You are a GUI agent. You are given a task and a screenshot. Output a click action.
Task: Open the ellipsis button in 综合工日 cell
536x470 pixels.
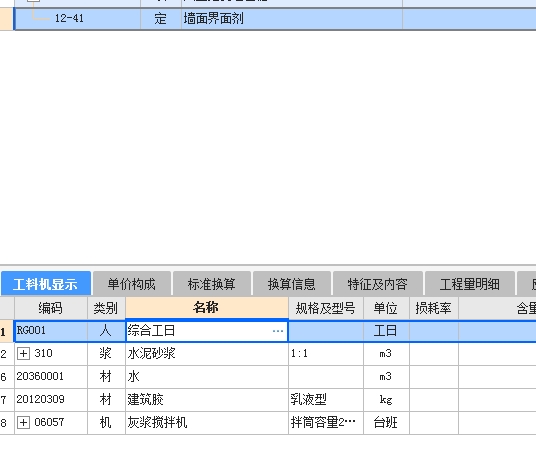(278, 331)
